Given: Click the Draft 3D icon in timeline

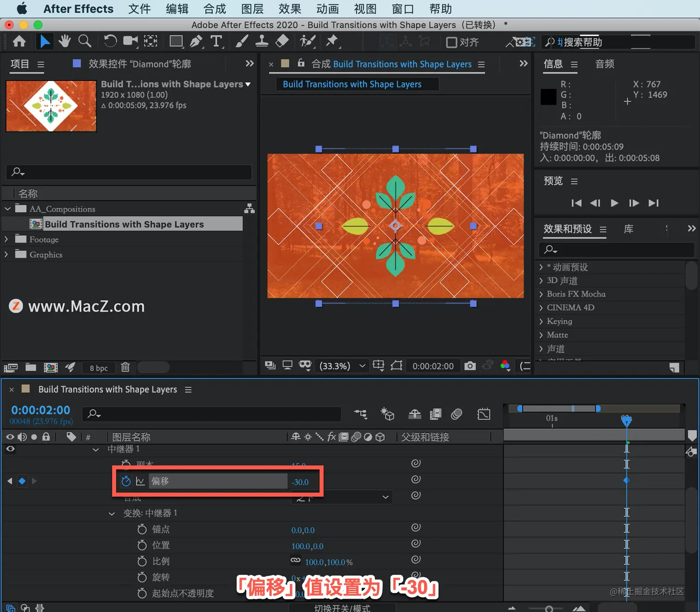Looking at the screenshot, I should click(x=387, y=414).
